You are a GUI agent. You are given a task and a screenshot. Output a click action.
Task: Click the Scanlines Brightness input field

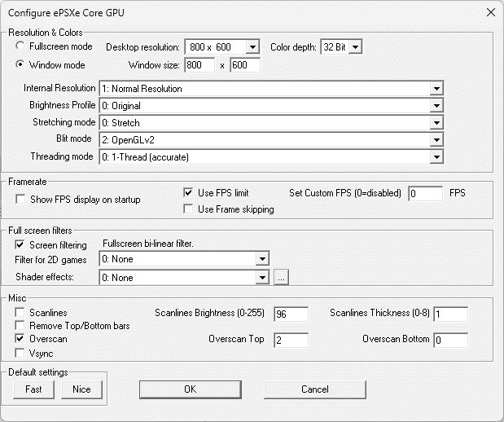coord(291,314)
